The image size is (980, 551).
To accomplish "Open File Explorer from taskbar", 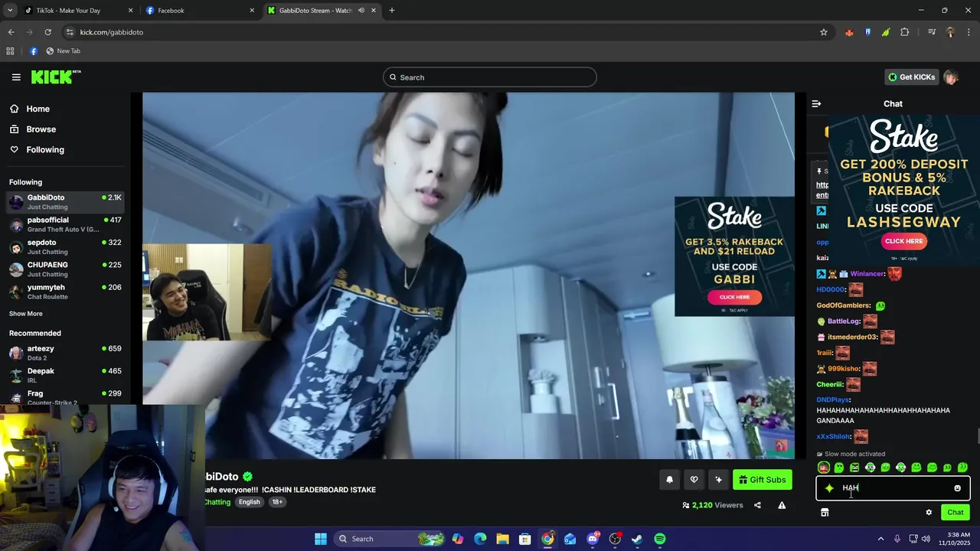I will pos(502,539).
